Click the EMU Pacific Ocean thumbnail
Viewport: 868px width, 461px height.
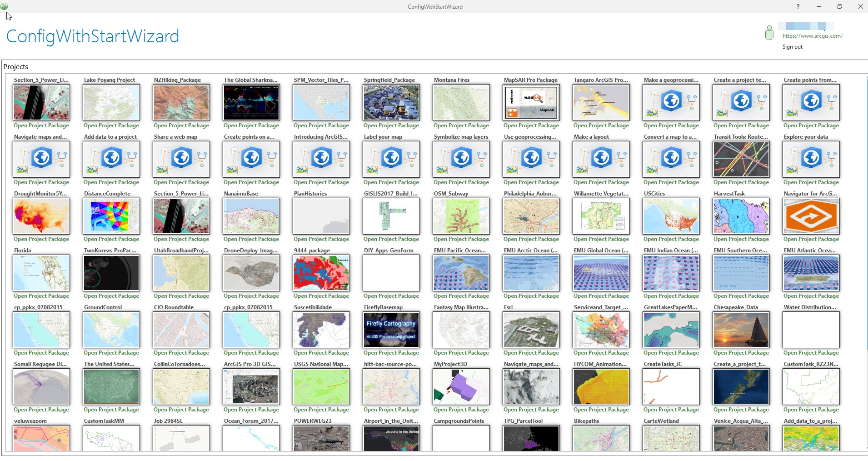[461, 273]
